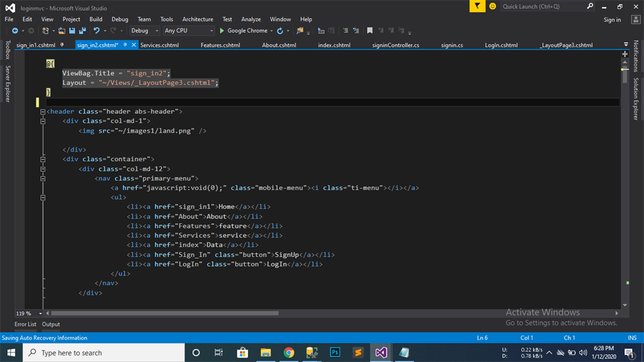The image size is (644, 362).
Task: Toggle the INS insert mode indicator
Action: (632, 337)
